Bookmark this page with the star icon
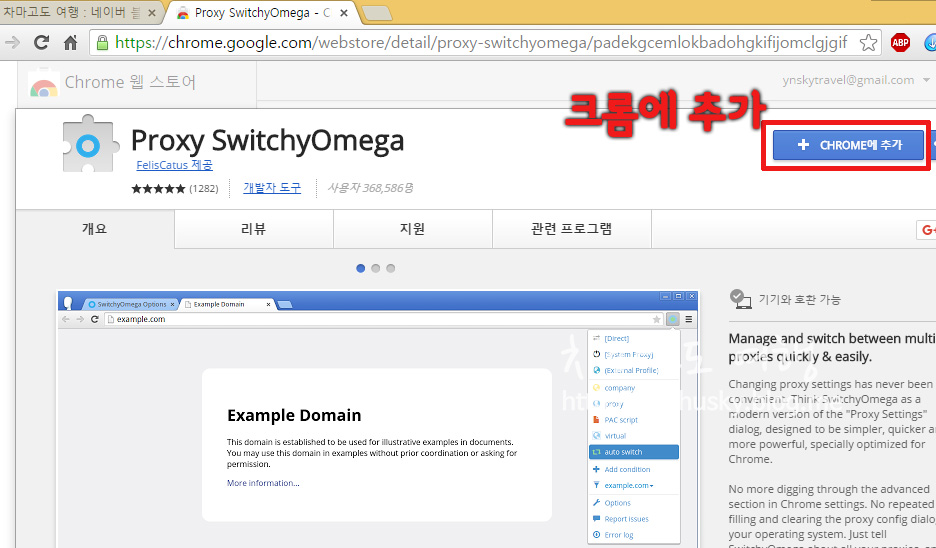Screen dimensions: 936x548 pos(868,42)
